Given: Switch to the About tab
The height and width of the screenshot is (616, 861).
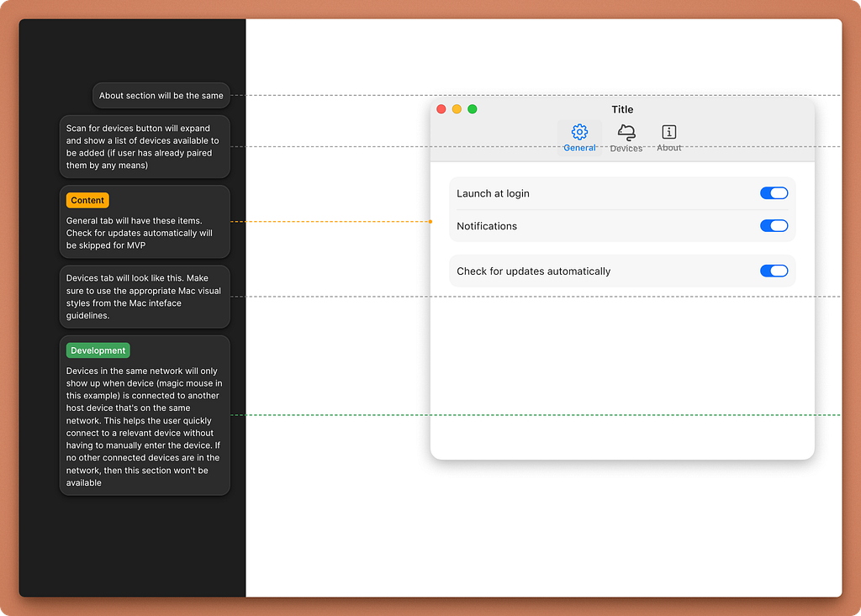Looking at the screenshot, I should [668, 137].
